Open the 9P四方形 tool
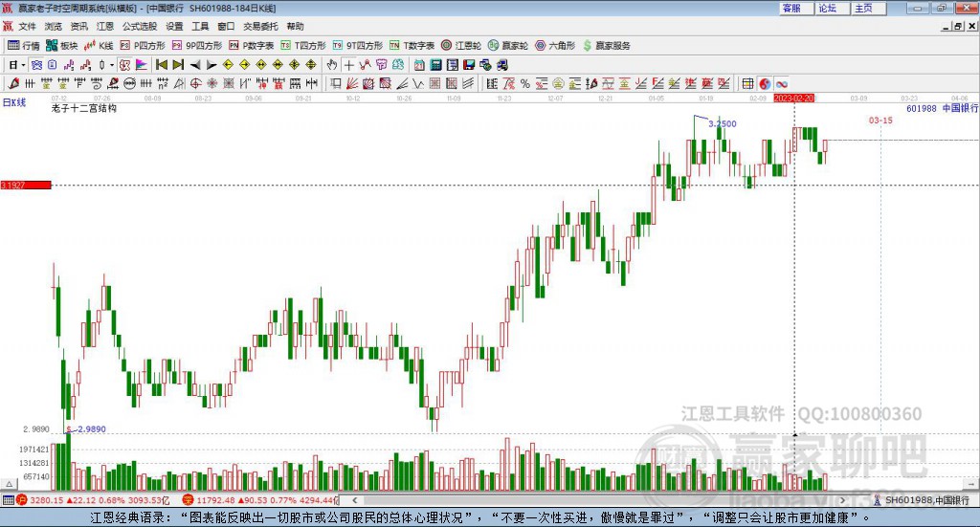Screen dimensions: 980x527 [197, 46]
